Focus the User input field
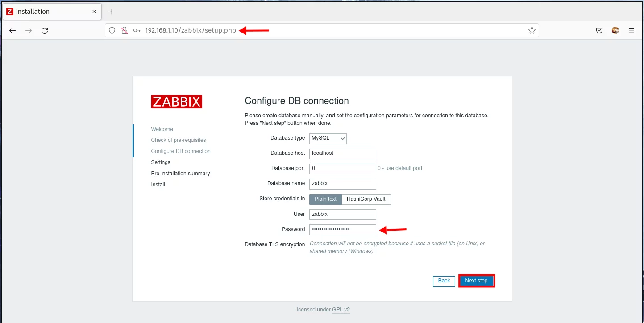The height and width of the screenshot is (323, 644). click(343, 215)
